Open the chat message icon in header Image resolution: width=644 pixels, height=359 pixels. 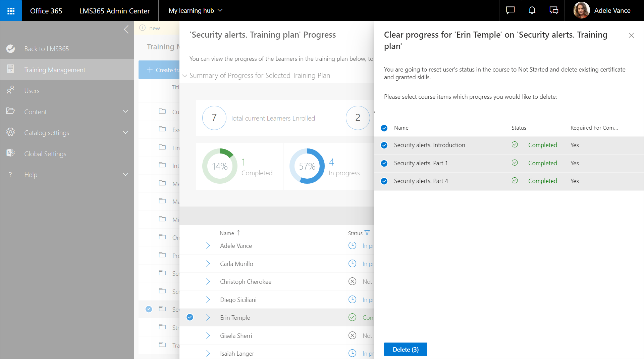[510, 11]
